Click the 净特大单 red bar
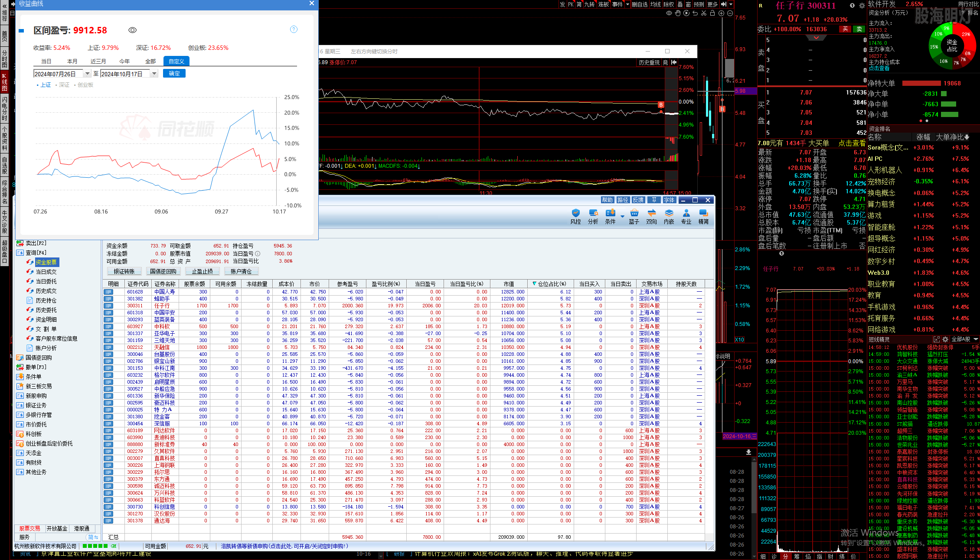Image resolution: width=980 pixels, height=560 pixels. 921,83
